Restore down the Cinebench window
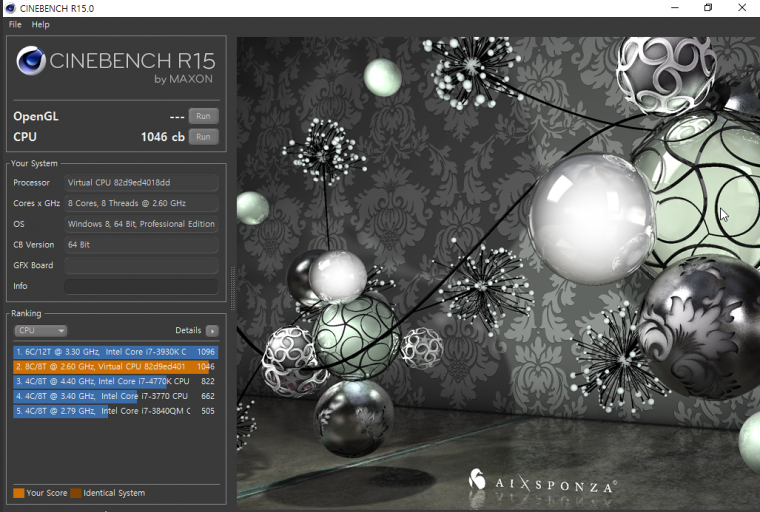Viewport: 760px width, 512px height. coord(708,8)
